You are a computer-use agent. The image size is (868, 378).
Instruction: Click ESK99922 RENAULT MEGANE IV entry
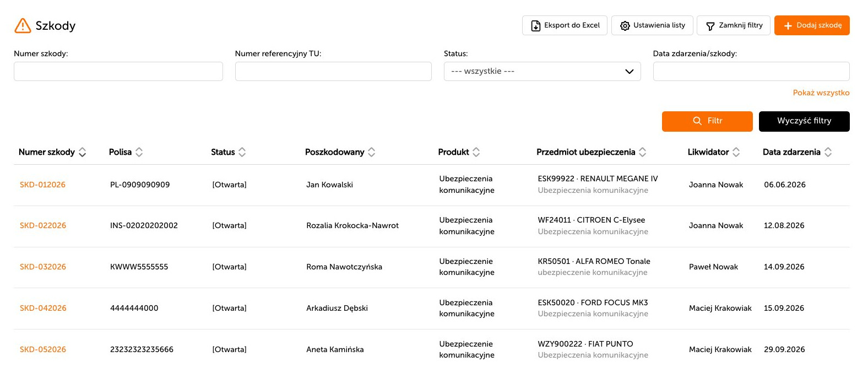coord(598,179)
